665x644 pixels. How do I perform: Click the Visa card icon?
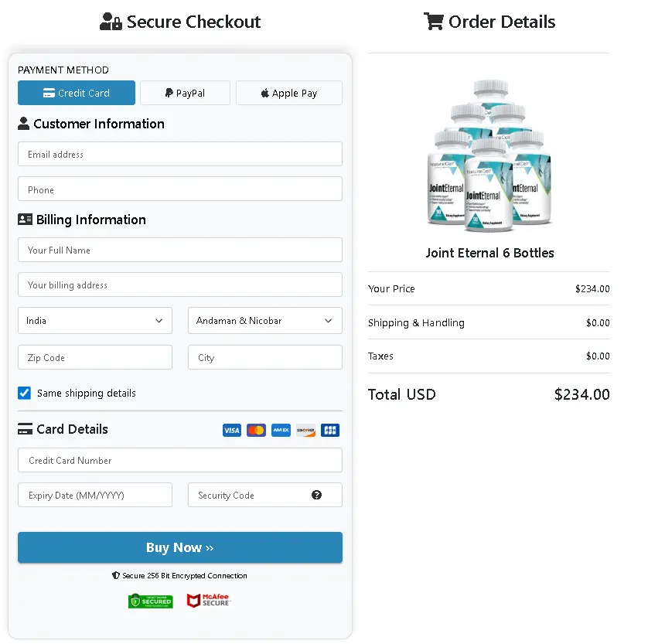[232, 431]
